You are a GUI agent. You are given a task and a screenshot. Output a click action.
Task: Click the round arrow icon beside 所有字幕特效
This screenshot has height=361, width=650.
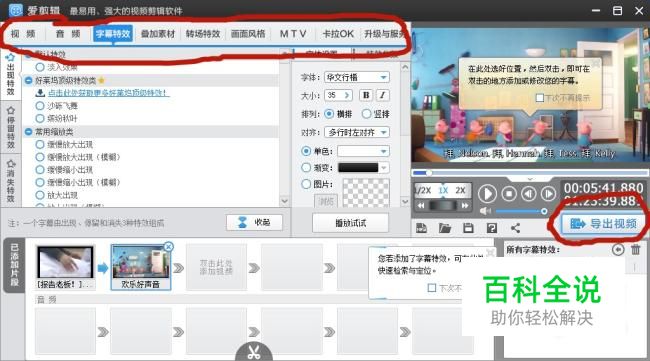pyautogui.click(x=618, y=250)
